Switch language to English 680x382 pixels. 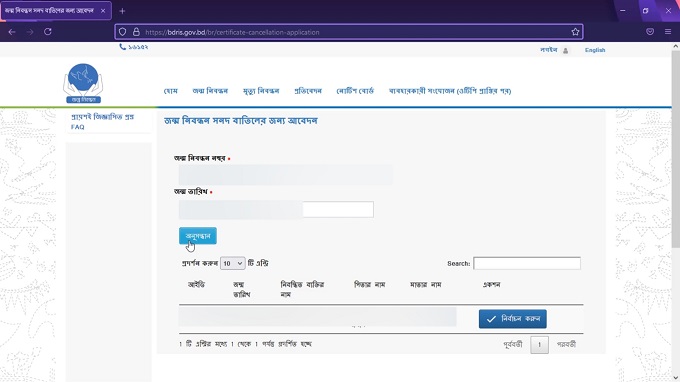coord(595,50)
